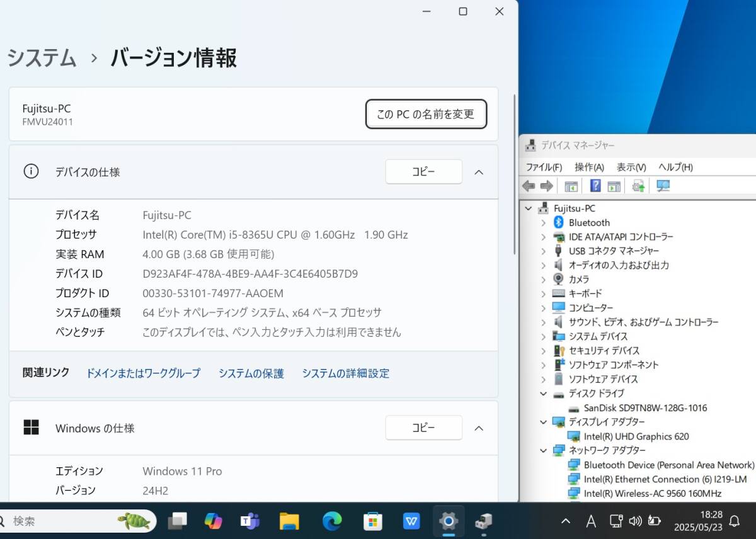Viewport: 756px width, 539px height.
Task: Open the ファイル(F) menu in Device Manager
Action: [544, 167]
